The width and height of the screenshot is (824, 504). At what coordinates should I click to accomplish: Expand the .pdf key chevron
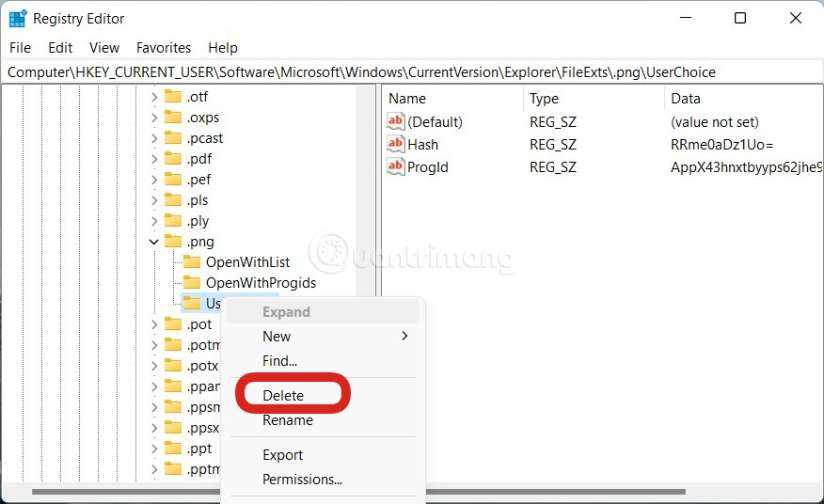pyautogui.click(x=154, y=159)
